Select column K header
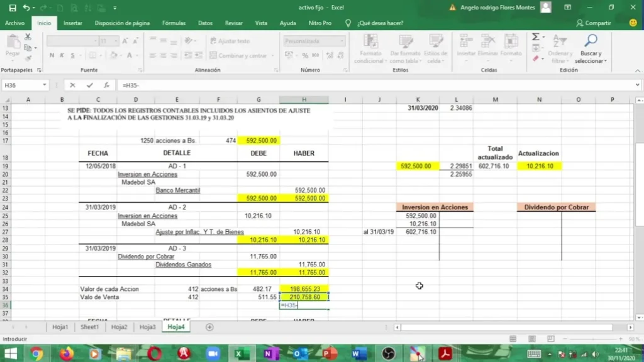644x362 pixels. coord(418,99)
